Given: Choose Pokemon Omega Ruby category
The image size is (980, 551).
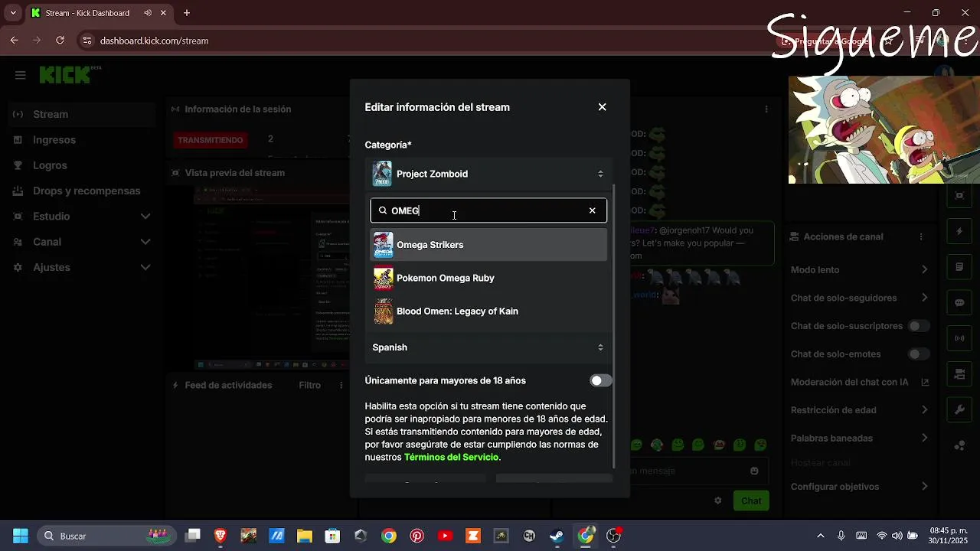Looking at the screenshot, I should (488, 278).
